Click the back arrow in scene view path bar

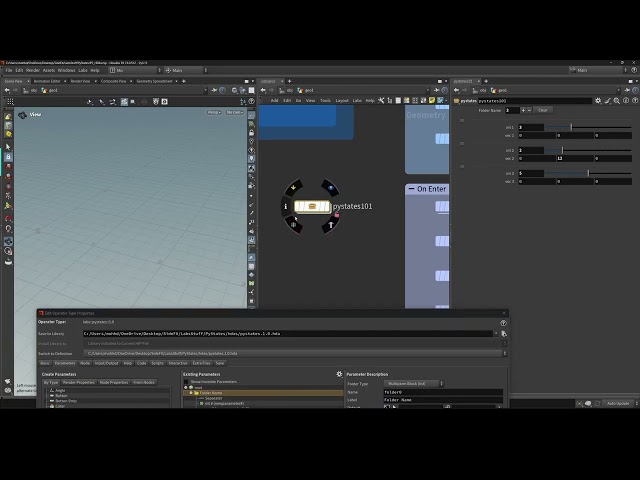click(8, 90)
